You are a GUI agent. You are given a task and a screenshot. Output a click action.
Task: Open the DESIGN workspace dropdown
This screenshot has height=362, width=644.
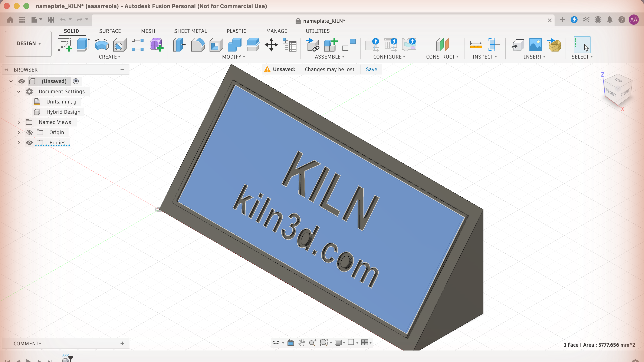[x=28, y=43]
